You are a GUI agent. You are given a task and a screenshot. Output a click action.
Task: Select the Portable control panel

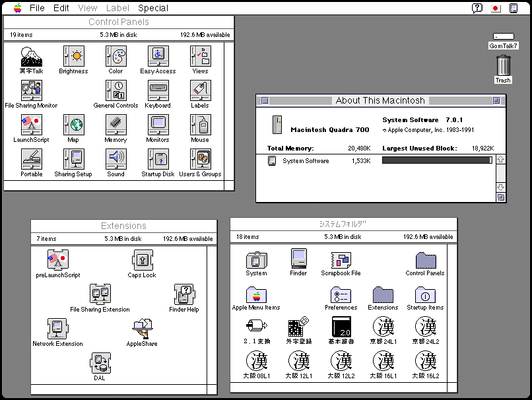coord(31,159)
